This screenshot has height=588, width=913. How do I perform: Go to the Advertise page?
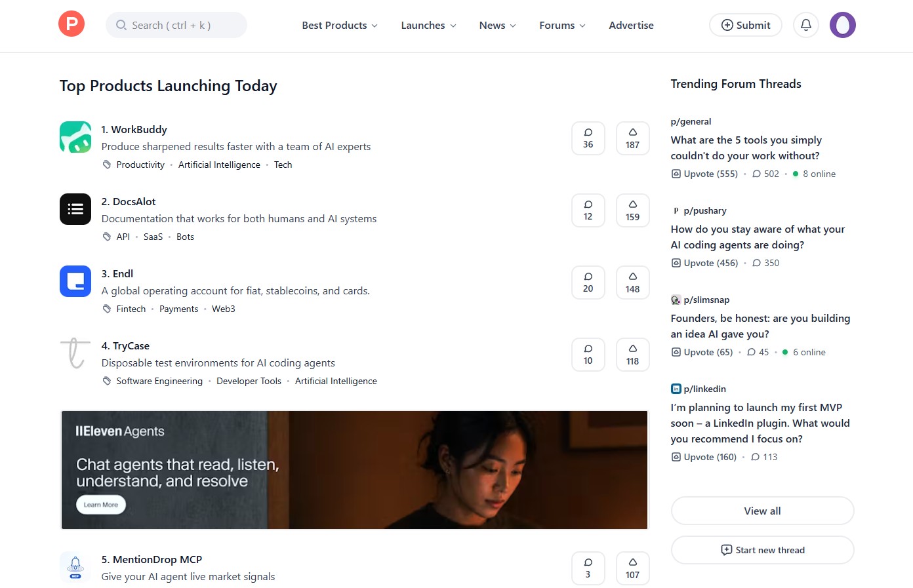(631, 25)
